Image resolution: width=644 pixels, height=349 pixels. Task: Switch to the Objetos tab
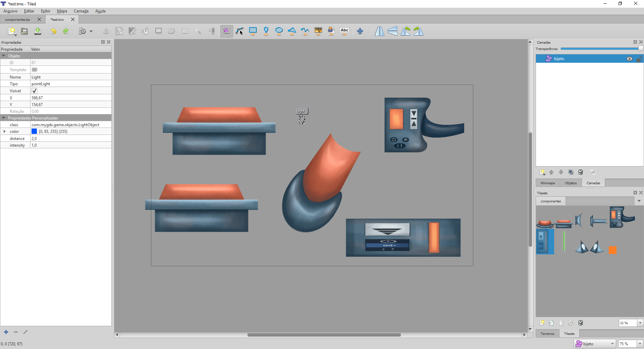point(571,183)
